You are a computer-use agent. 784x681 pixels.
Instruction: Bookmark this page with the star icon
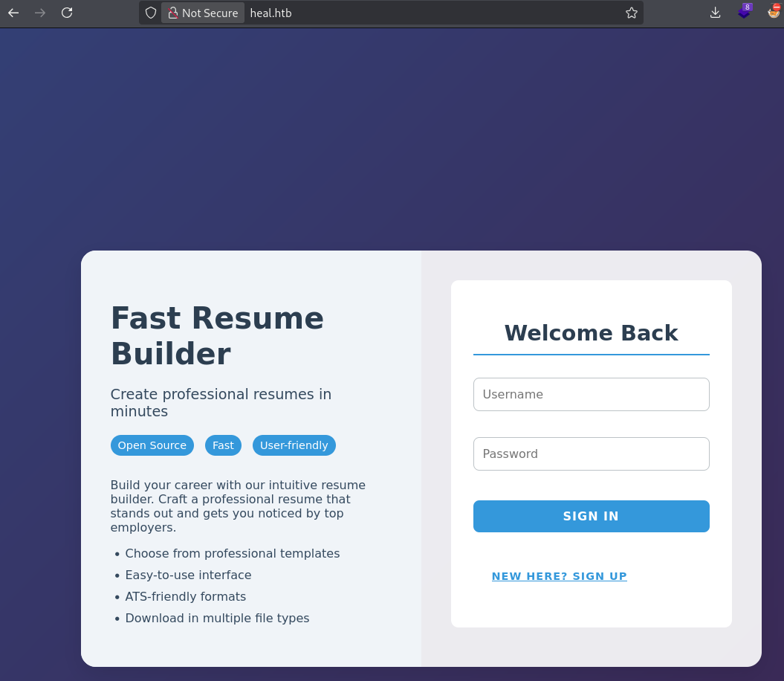[x=632, y=13]
